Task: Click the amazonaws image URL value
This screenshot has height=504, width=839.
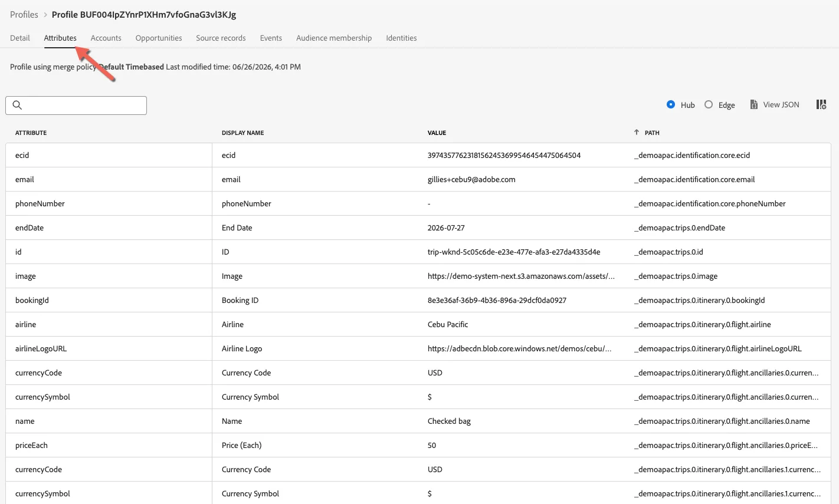Action: [x=521, y=276]
